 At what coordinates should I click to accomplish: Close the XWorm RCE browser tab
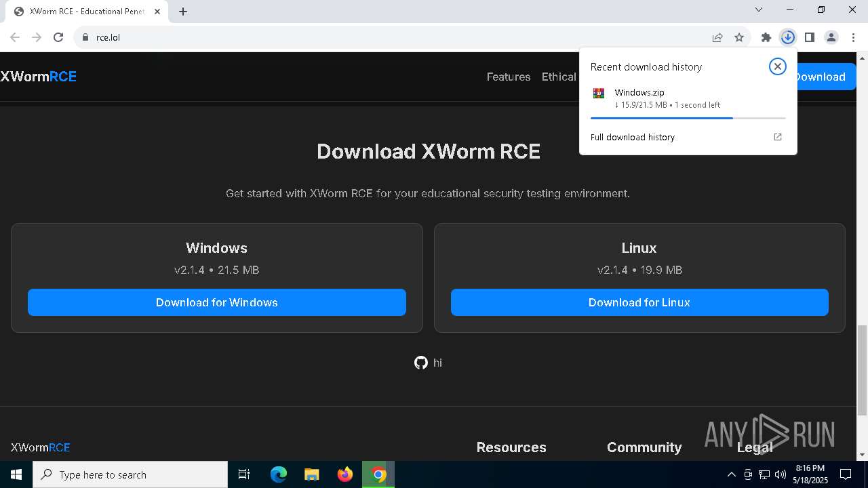[x=157, y=12]
